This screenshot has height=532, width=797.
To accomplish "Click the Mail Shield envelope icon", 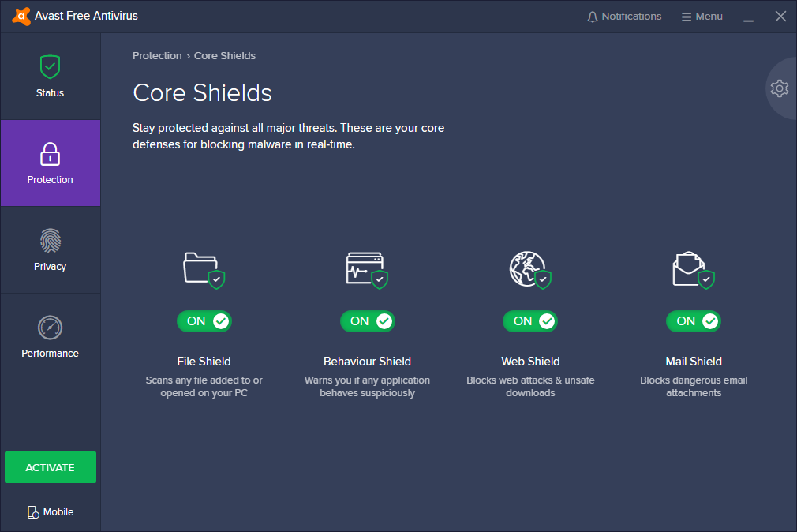I will [691, 268].
